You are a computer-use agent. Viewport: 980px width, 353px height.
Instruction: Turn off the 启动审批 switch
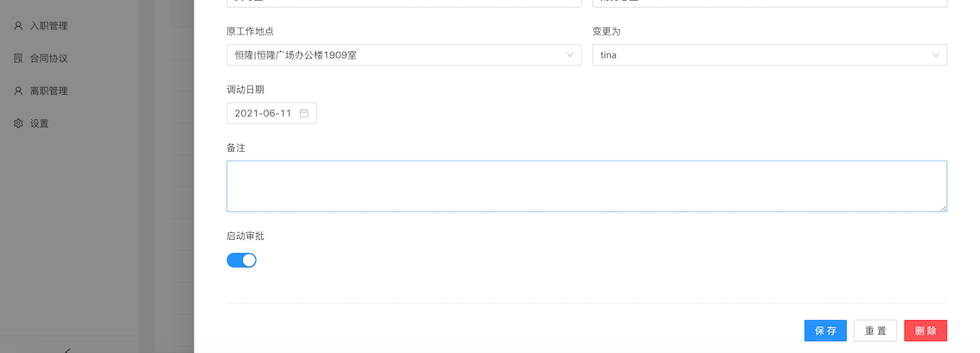tap(241, 260)
